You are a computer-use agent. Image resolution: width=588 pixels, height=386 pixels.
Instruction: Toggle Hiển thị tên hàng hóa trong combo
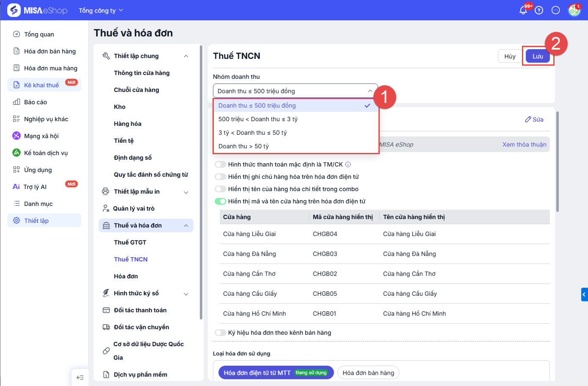tap(221, 189)
